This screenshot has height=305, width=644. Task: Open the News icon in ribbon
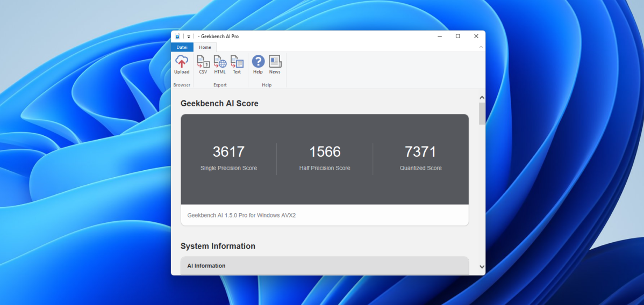(x=275, y=62)
